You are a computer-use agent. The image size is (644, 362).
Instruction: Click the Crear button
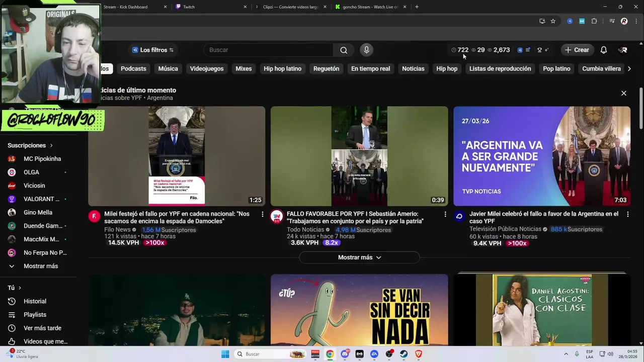577,50
